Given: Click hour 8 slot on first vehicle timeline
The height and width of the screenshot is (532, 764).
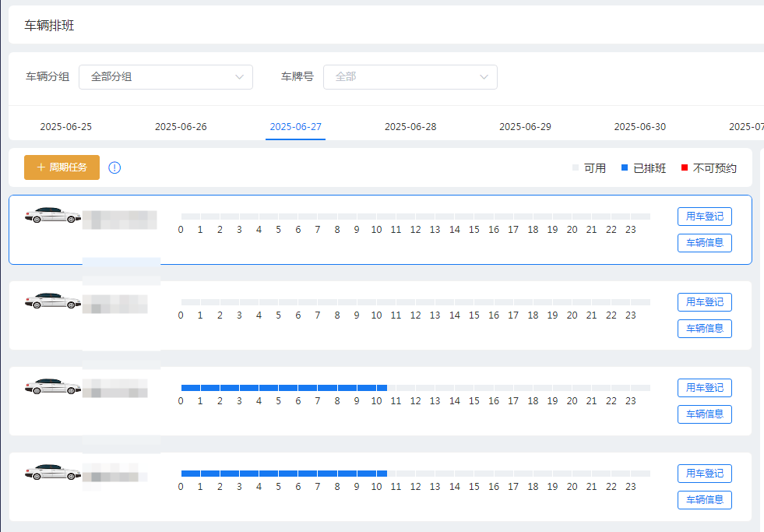Looking at the screenshot, I should pos(347,217).
